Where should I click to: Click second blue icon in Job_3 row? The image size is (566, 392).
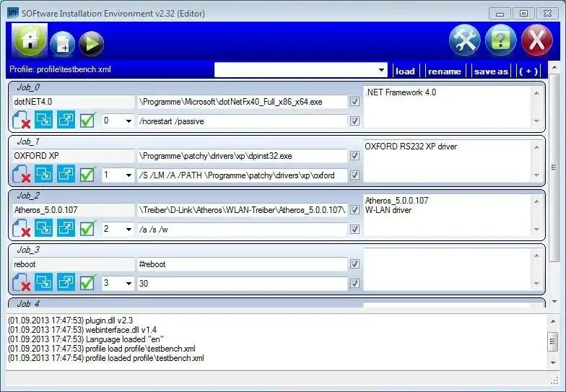66,282
